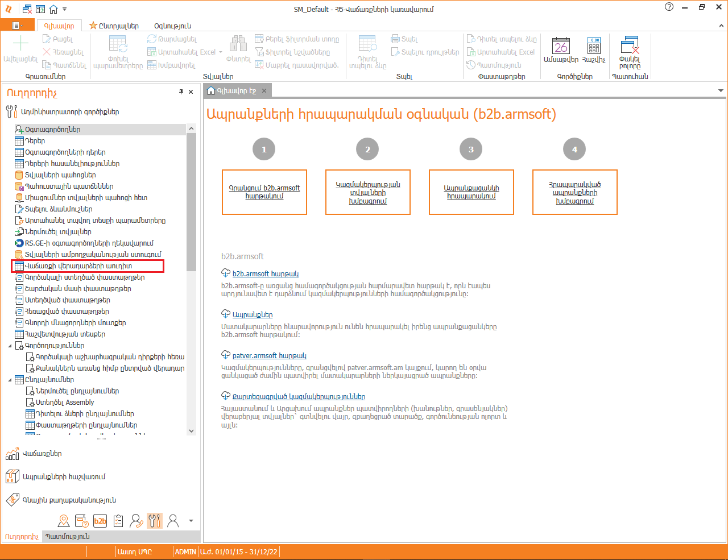Click Գրանցում b2b.armsoft հարթակում box
Screen dimensions: 728x560
(264, 192)
